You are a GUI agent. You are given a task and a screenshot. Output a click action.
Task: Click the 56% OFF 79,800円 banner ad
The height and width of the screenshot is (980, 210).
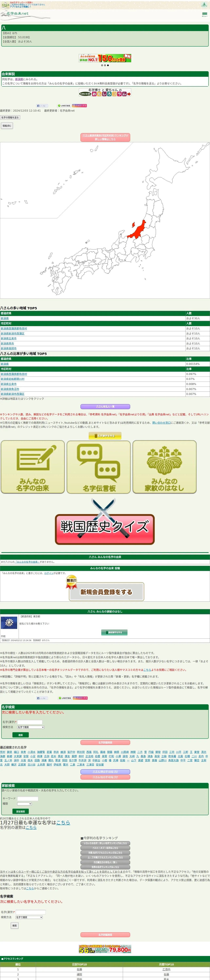click(105, 949)
